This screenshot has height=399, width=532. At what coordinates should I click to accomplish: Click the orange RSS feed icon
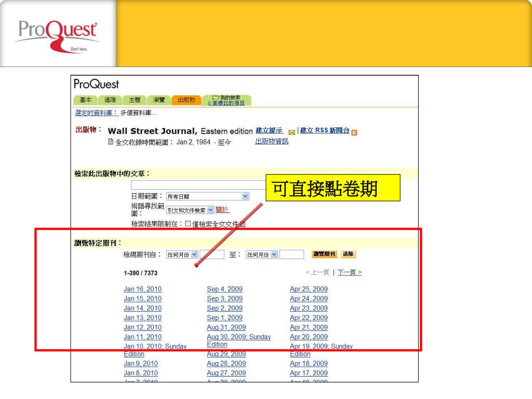tap(354, 132)
